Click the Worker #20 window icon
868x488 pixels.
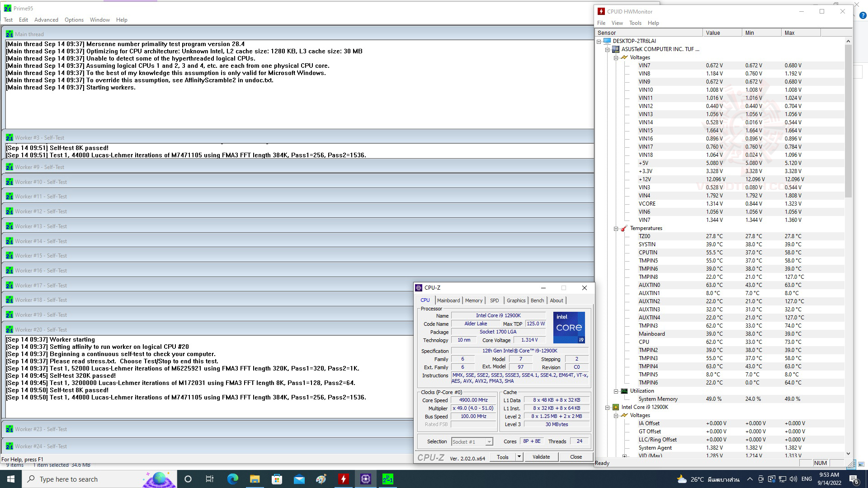click(x=9, y=329)
